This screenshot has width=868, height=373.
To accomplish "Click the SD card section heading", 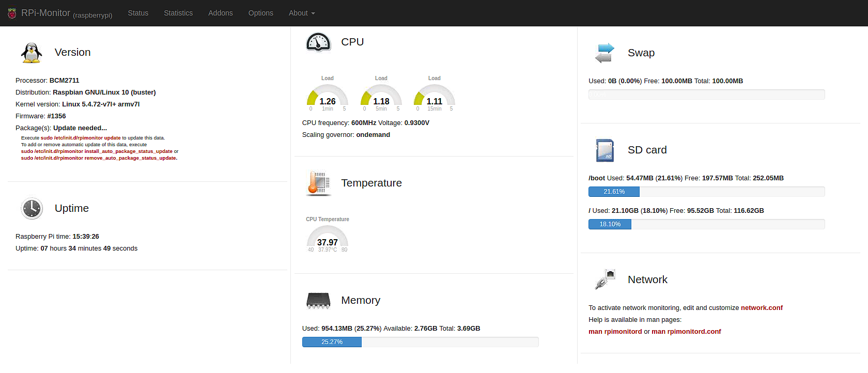I will (647, 150).
